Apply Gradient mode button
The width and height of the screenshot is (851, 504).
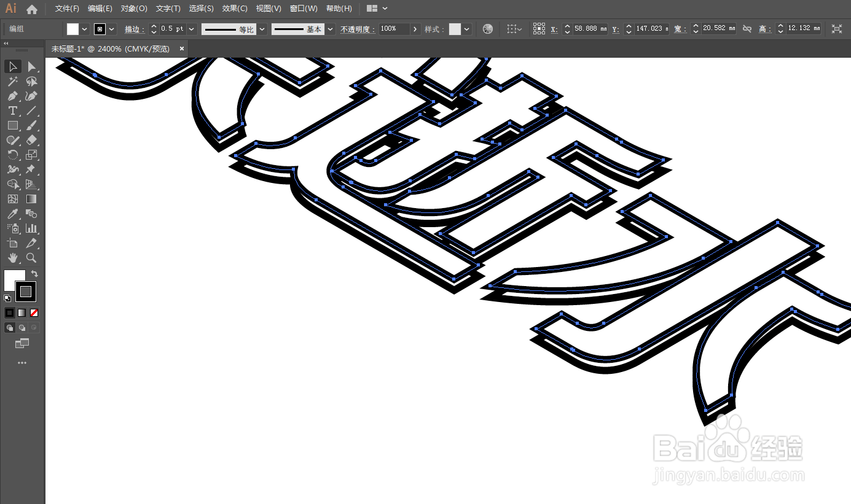22,312
